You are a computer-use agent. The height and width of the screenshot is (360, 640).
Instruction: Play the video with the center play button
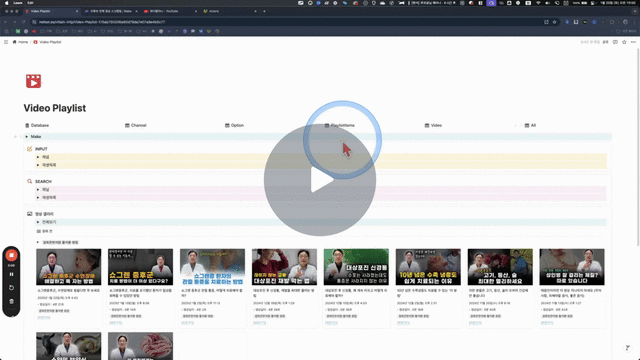pyautogui.click(x=320, y=180)
